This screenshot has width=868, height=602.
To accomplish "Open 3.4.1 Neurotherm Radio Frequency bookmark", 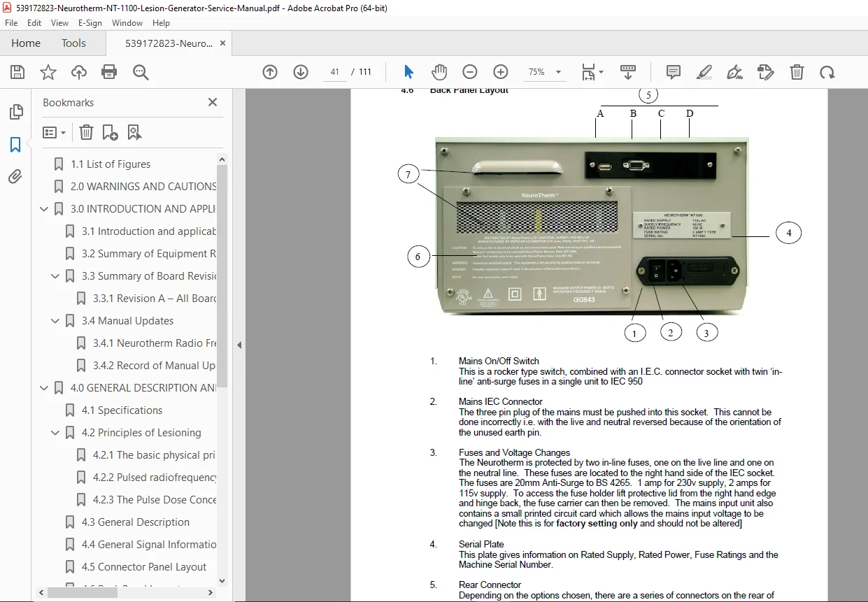I will (x=155, y=343).
